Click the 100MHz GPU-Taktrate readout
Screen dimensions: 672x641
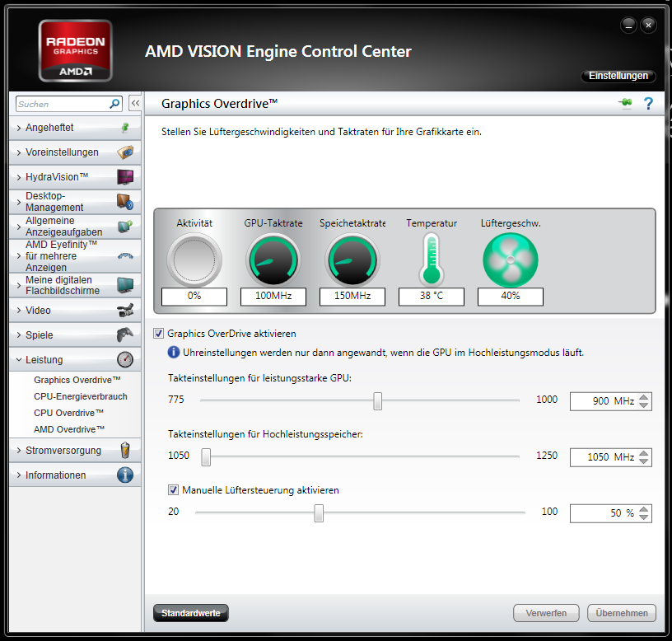click(x=273, y=297)
